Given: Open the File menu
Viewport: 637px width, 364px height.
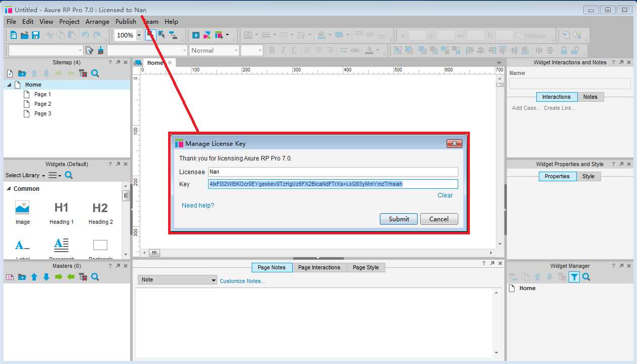Looking at the screenshot, I should pyautogui.click(x=11, y=21).
